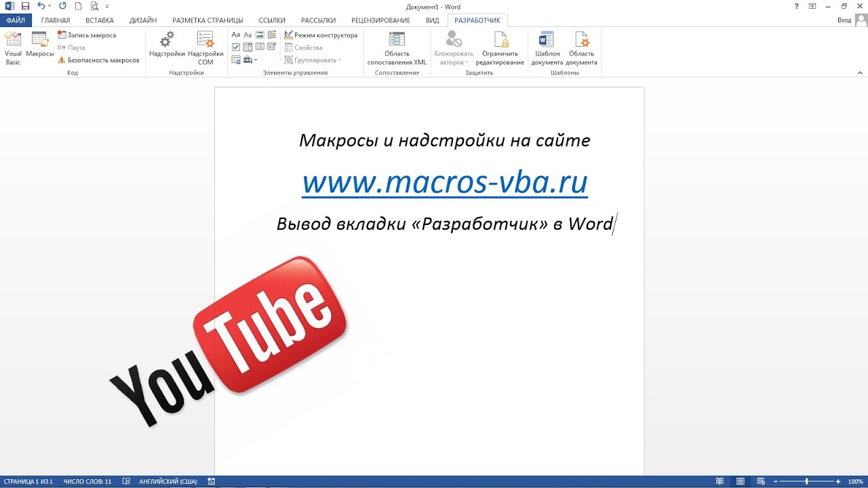Open the ФАЙЛ tab
Image resolution: width=868 pixels, height=488 pixels.
tap(16, 20)
